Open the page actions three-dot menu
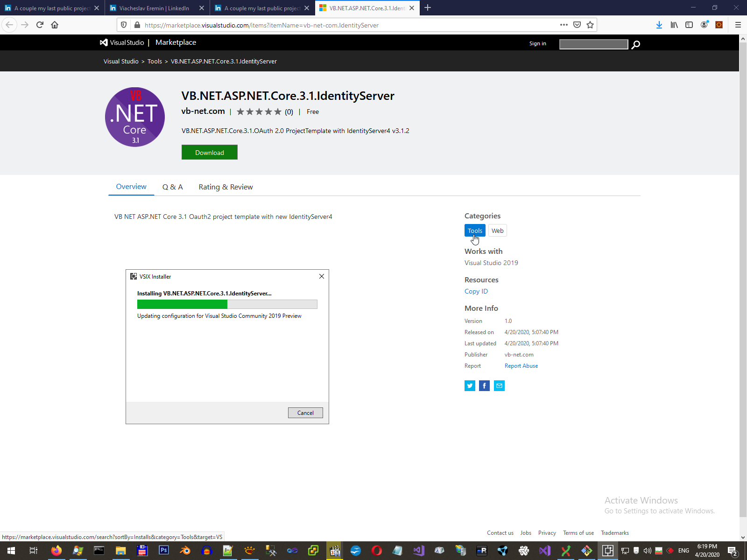Screen dimensions: 747x560 [x=564, y=25]
